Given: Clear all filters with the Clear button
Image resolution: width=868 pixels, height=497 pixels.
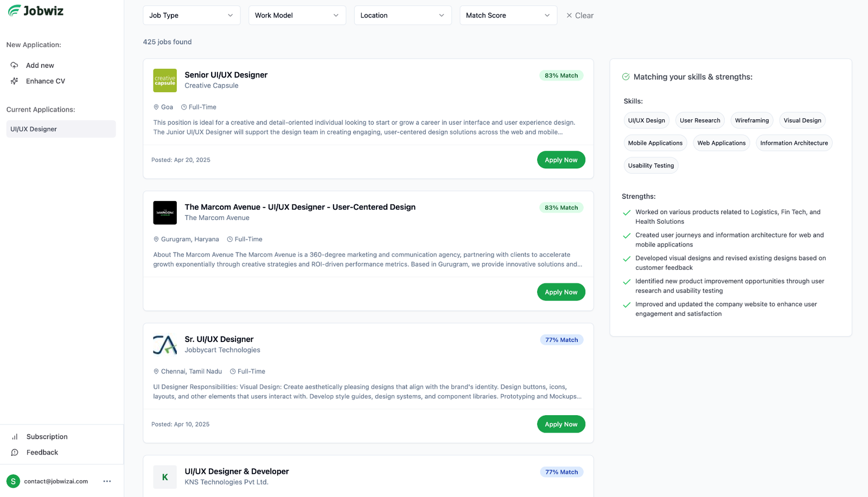Looking at the screenshot, I should pyautogui.click(x=579, y=16).
